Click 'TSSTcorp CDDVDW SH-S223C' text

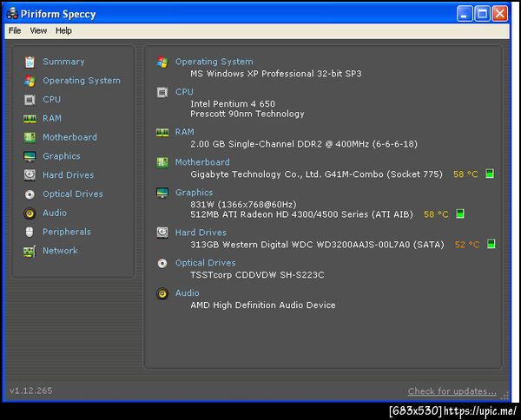(257, 275)
